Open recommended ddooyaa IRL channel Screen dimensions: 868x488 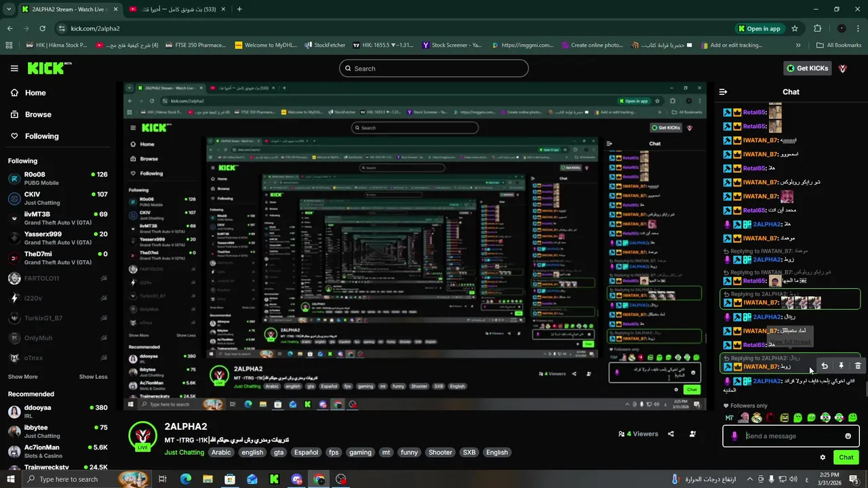pyautogui.click(x=57, y=411)
